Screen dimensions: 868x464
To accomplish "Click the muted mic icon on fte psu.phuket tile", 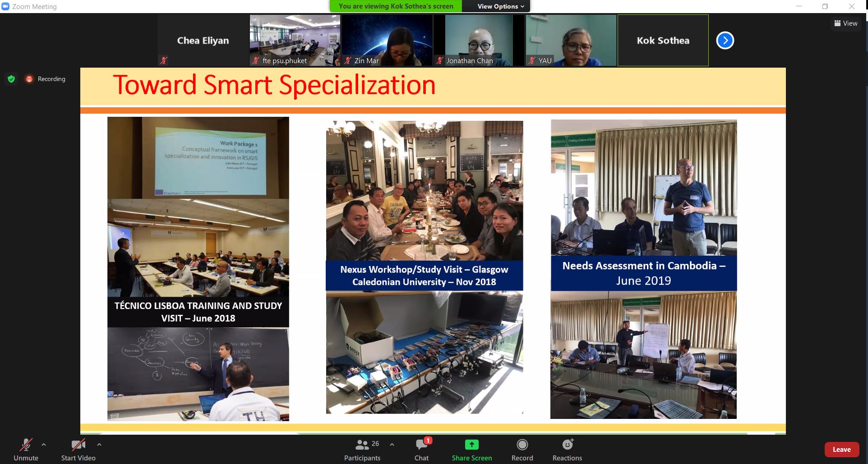I will tap(255, 60).
